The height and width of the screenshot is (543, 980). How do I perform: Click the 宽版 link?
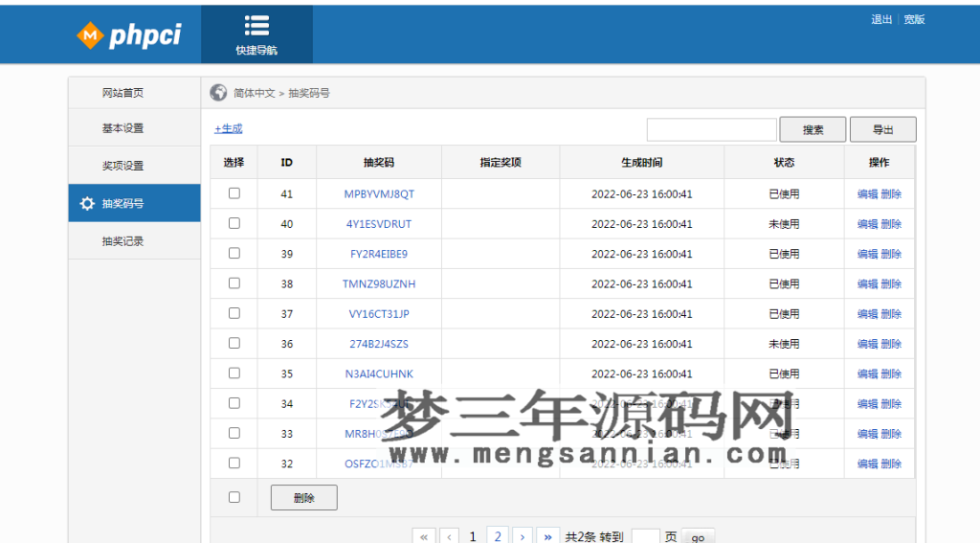914,19
